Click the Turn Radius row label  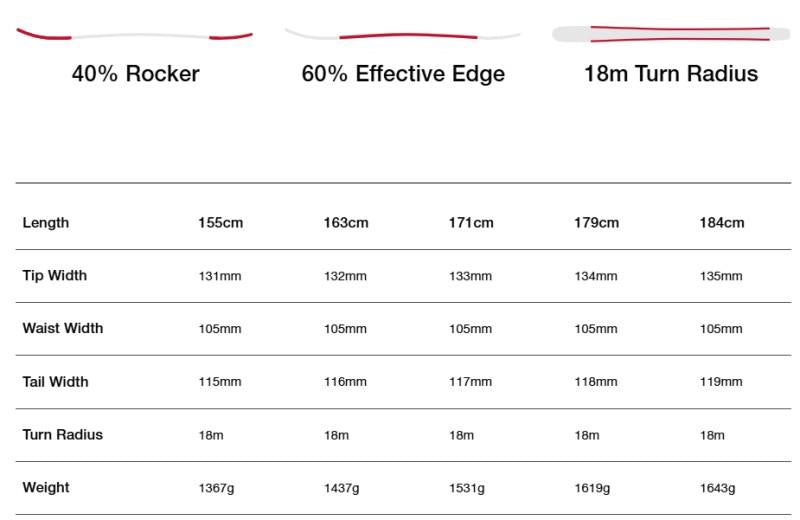click(63, 435)
